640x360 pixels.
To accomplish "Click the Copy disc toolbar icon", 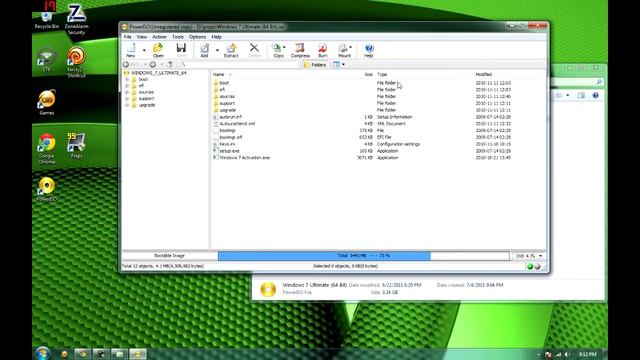I will click(x=277, y=48).
